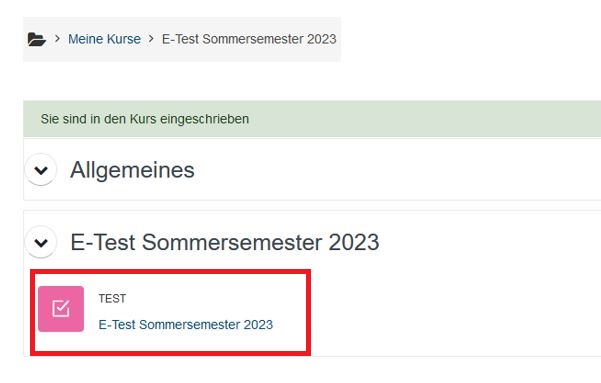The height and width of the screenshot is (383, 601).
Task: Collapse the Allgemeines section
Action: [41, 170]
